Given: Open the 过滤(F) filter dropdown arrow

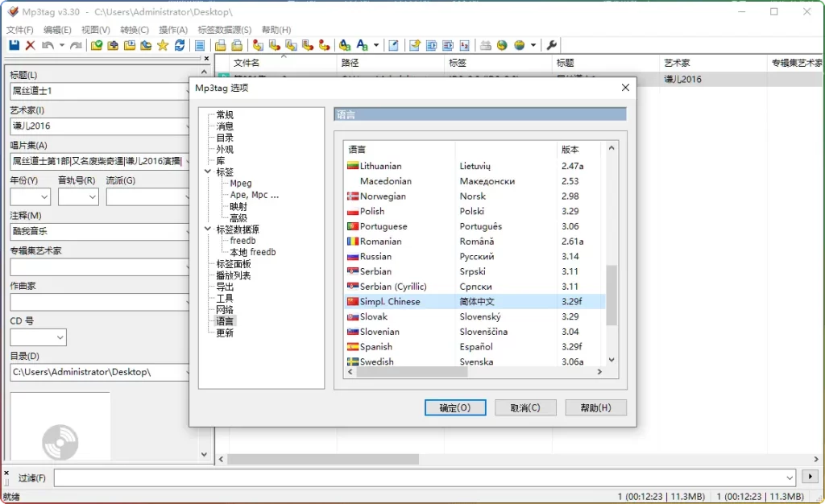Looking at the screenshot, I should 790,477.
